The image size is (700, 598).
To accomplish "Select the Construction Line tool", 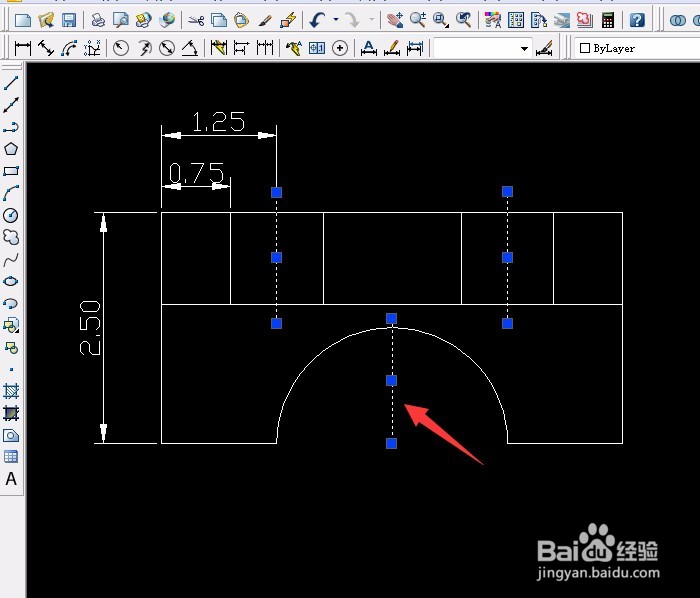I will tap(11, 105).
